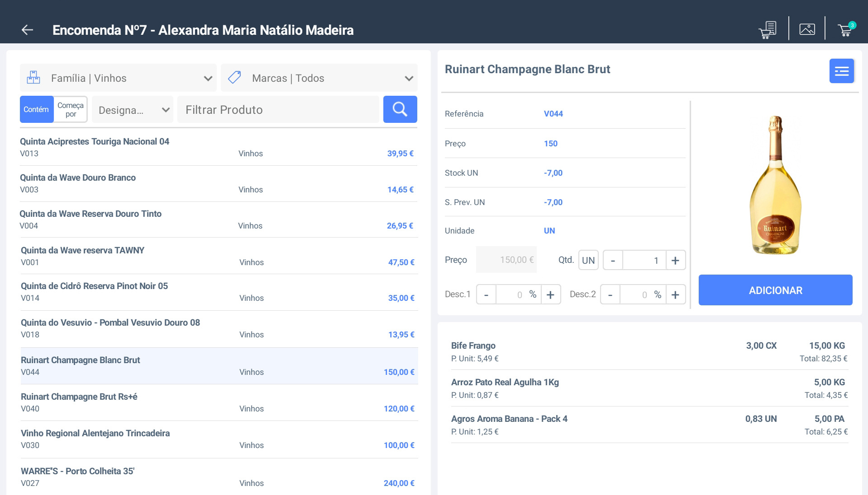Open product details menu lines icon
Image resolution: width=868 pixels, height=495 pixels.
pos(841,71)
